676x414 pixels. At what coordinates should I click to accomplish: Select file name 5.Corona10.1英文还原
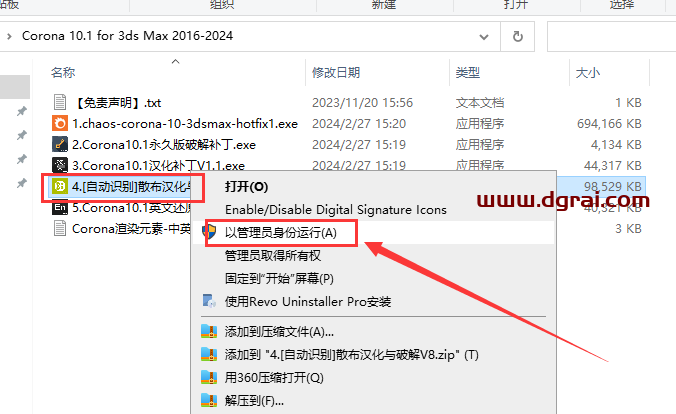[131, 208]
